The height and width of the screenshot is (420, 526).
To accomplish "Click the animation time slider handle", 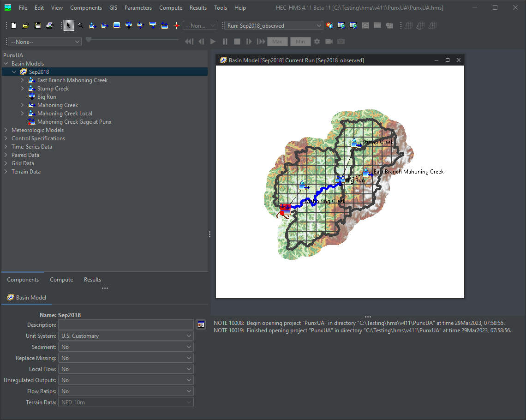I will pos(89,40).
